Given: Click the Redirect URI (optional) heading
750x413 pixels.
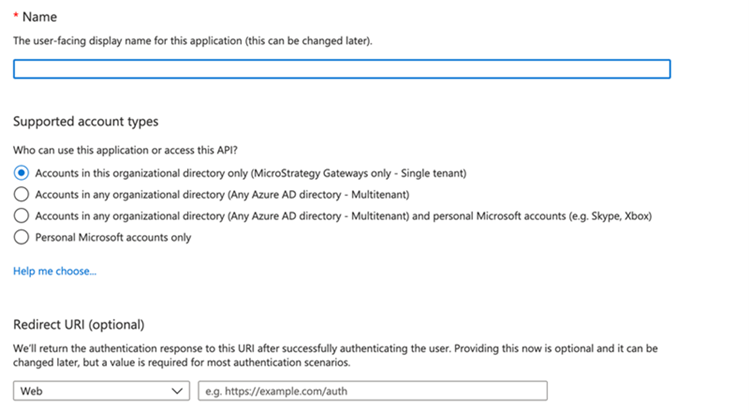Looking at the screenshot, I should click(x=78, y=325).
